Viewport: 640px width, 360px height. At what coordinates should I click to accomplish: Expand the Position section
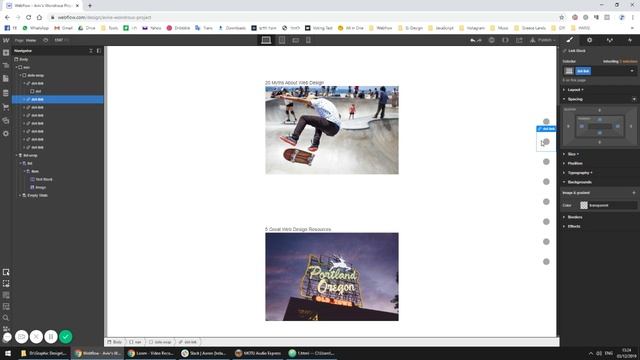click(x=575, y=163)
